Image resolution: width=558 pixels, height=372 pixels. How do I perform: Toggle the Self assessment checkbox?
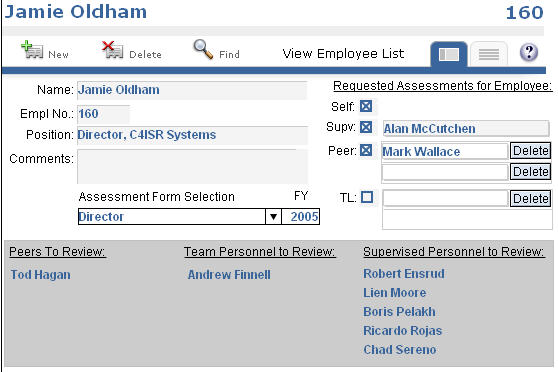(366, 106)
